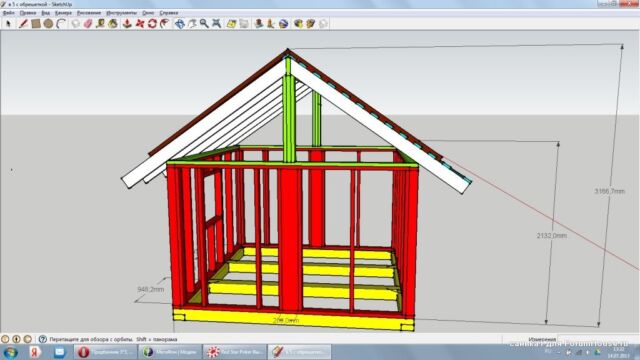Image resolution: width=640 pixels, height=360 pixels.
Task: Click the taskbar clock
Action: (x=619, y=353)
